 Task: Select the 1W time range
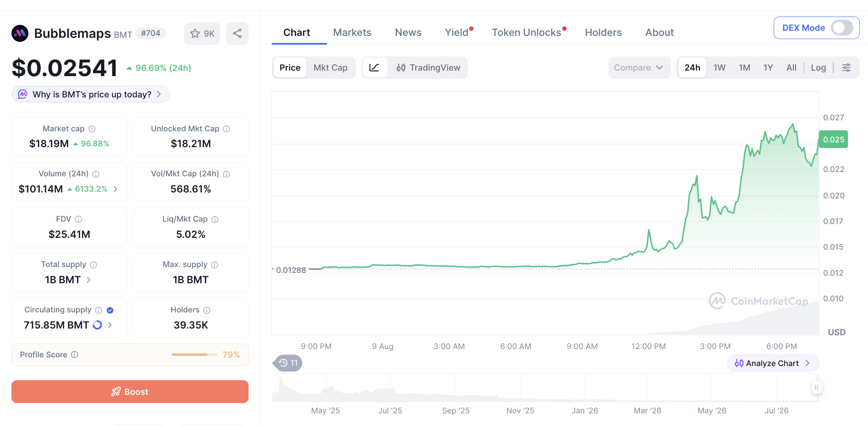[x=719, y=68]
